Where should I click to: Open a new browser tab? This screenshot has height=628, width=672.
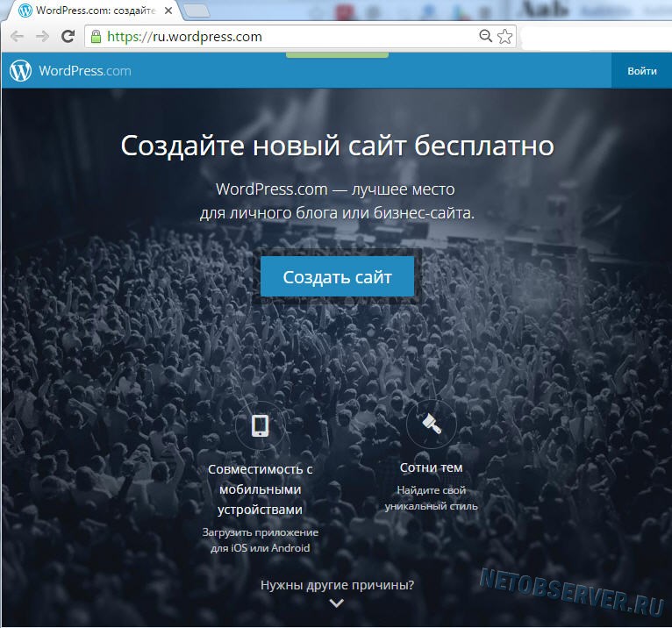pyautogui.click(x=197, y=11)
